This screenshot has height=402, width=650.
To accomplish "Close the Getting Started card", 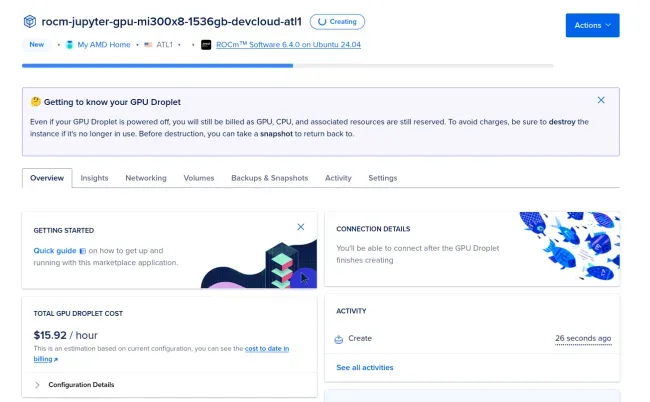I will (x=301, y=227).
